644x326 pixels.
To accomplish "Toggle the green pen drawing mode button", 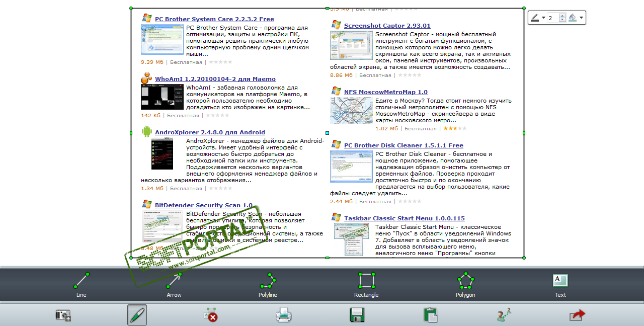I will (137, 315).
